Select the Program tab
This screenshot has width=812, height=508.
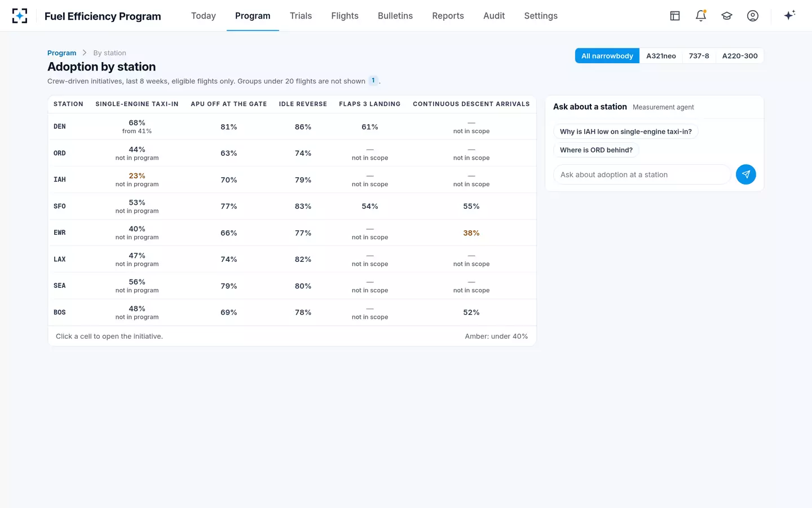[x=253, y=16]
